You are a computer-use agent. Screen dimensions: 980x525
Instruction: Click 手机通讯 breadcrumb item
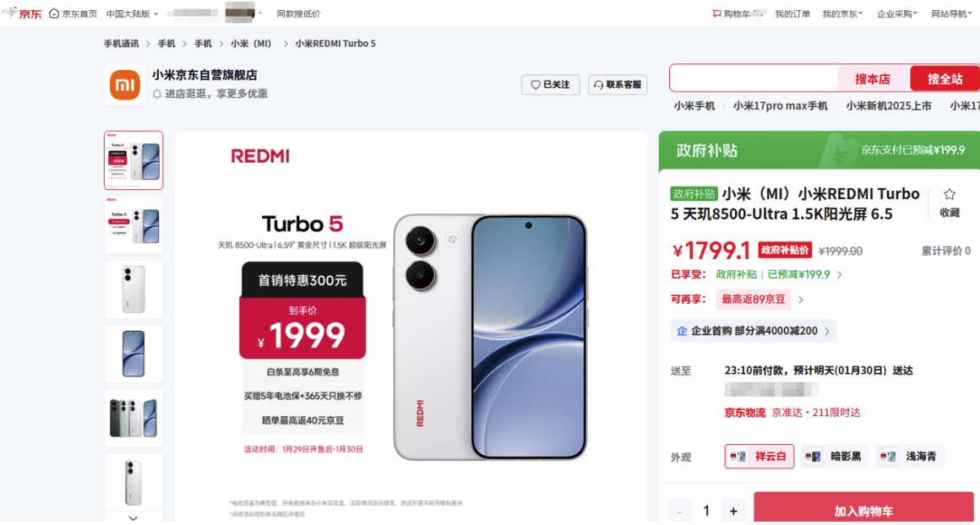122,43
